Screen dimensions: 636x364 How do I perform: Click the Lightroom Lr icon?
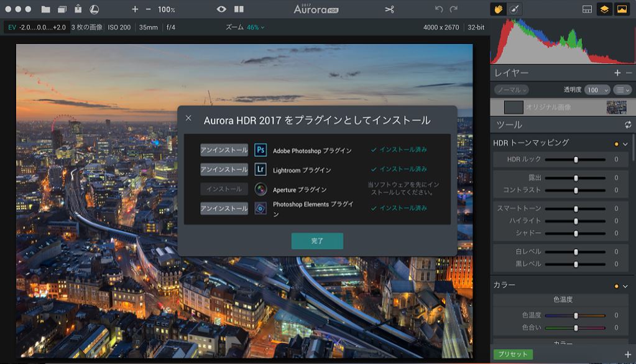click(260, 169)
